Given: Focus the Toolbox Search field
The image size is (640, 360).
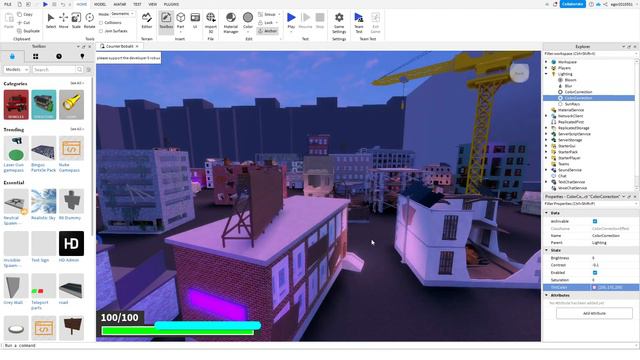Looking at the screenshot, I should 54,70.
